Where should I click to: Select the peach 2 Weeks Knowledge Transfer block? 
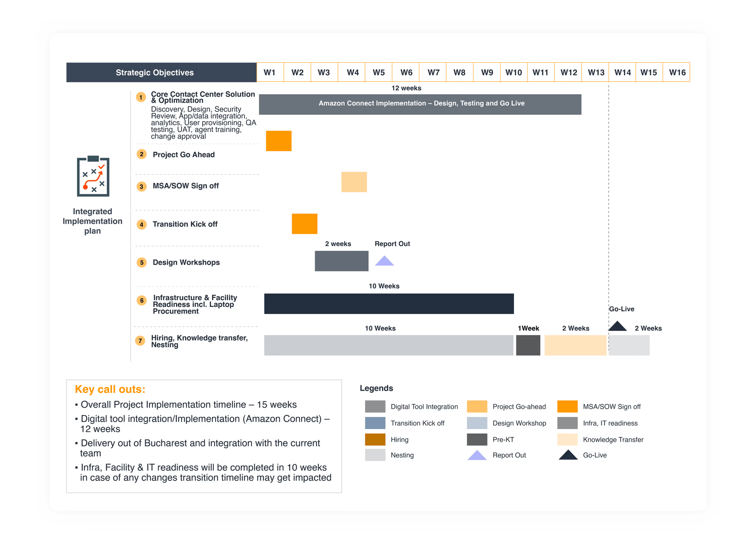pyautogui.click(x=575, y=345)
